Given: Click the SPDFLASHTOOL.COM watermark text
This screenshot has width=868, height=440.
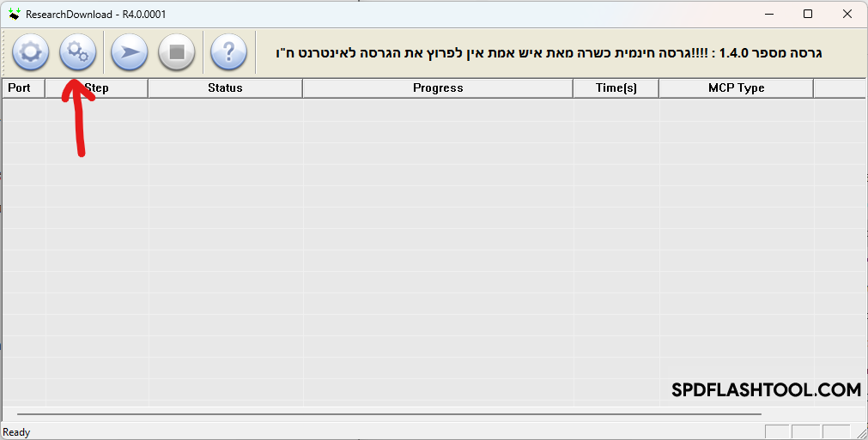Looking at the screenshot, I should (766, 390).
